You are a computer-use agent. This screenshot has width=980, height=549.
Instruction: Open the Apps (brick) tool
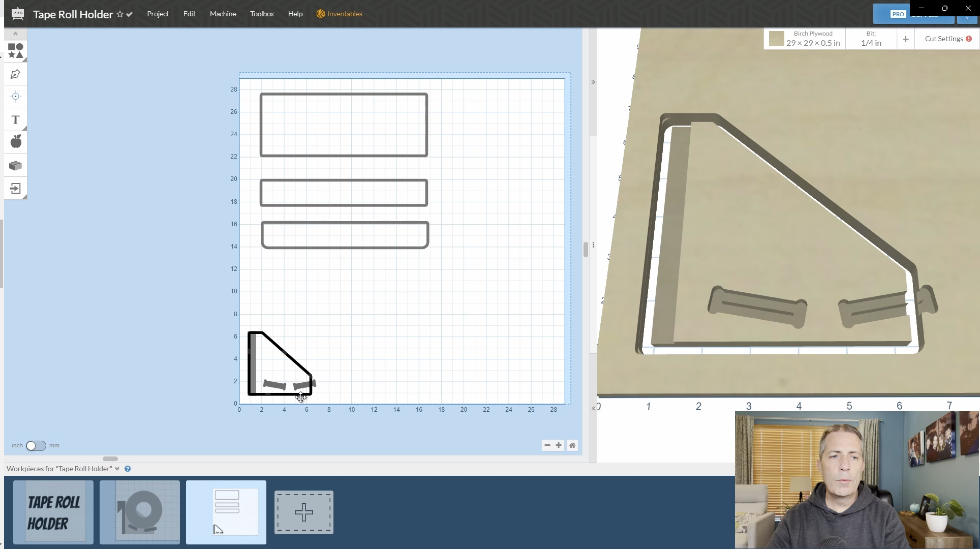(15, 165)
